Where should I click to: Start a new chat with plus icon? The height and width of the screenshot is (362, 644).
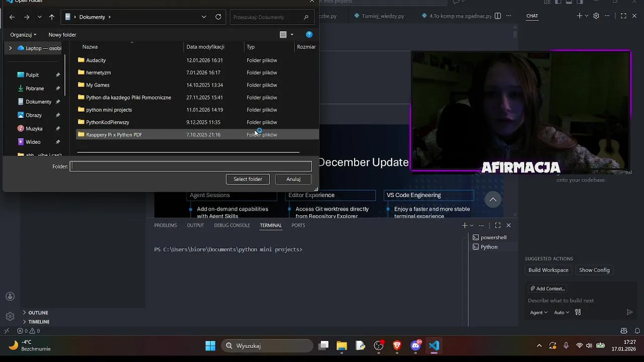click(579, 16)
